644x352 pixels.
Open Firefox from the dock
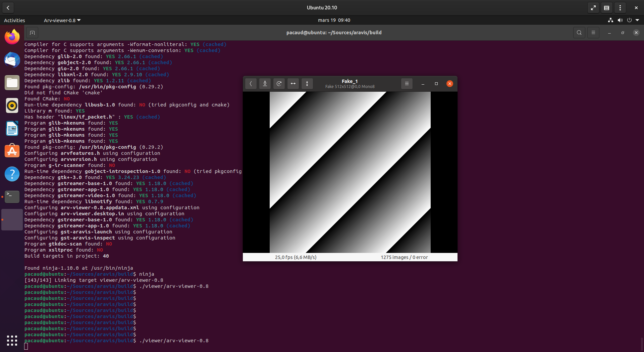pyautogui.click(x=12, y=37)
